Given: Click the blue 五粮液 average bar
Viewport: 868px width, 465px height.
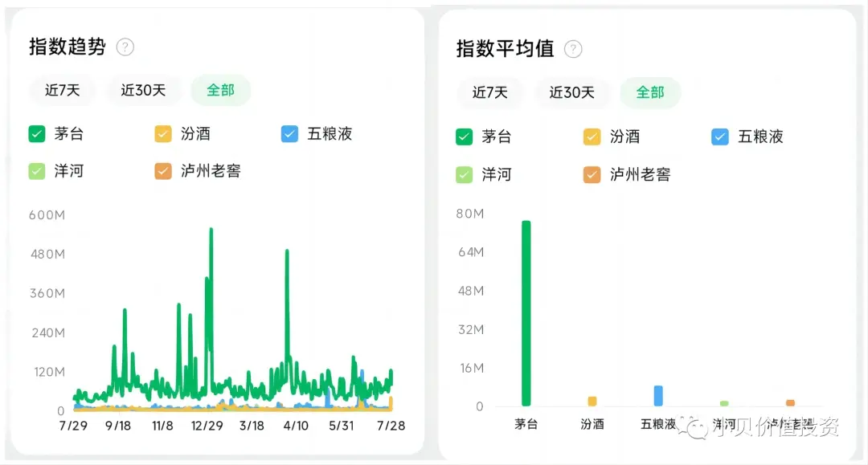Looking at the screenshot, I should (658, 396).
